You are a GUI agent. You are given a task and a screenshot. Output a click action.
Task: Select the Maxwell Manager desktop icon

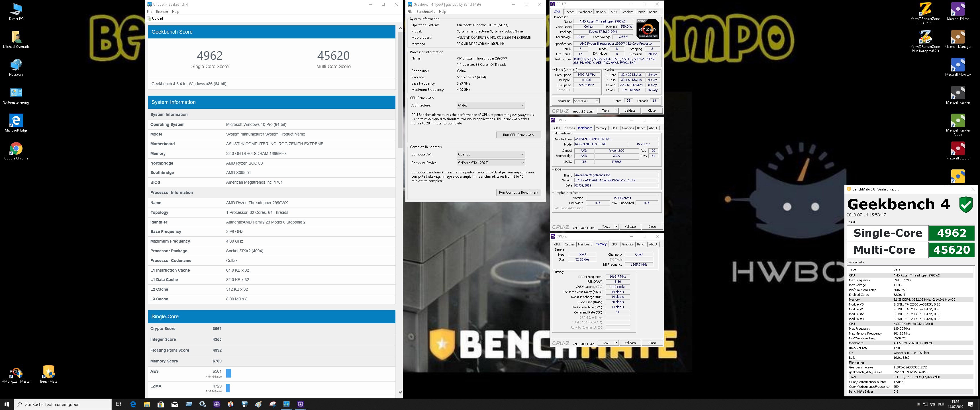tap(957, 40)
